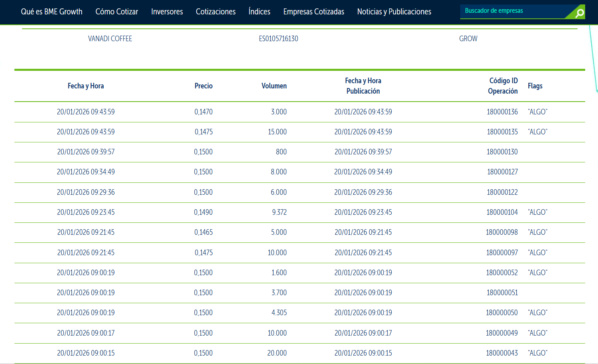Go to the Índices menu

(259, 12)
